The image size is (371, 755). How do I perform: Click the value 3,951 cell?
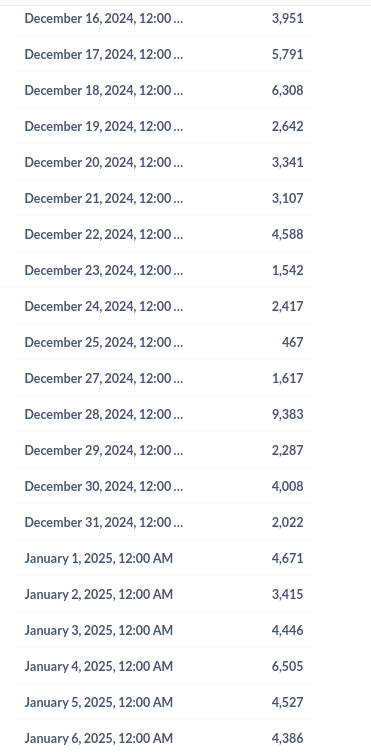pyautogui.click(x=287, y=18)
